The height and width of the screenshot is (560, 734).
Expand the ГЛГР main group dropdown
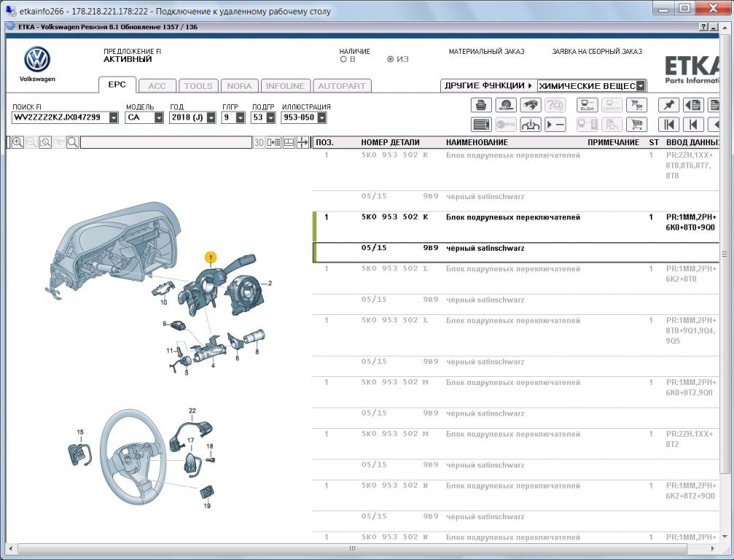(x=241, y=117)
